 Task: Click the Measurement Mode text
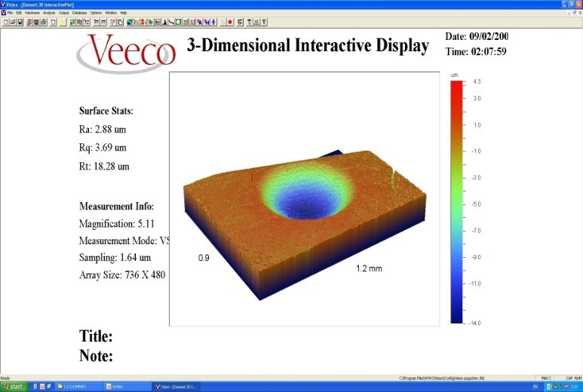point(124,240)
